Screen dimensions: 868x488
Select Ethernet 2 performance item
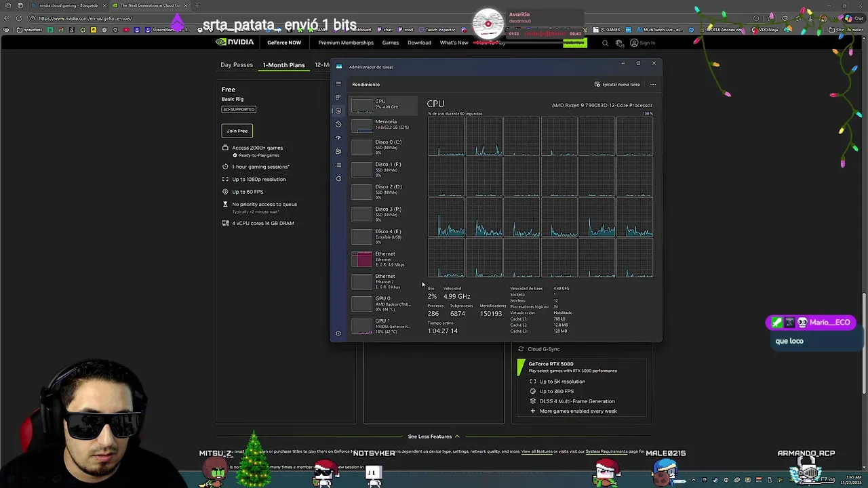(383, 281)
